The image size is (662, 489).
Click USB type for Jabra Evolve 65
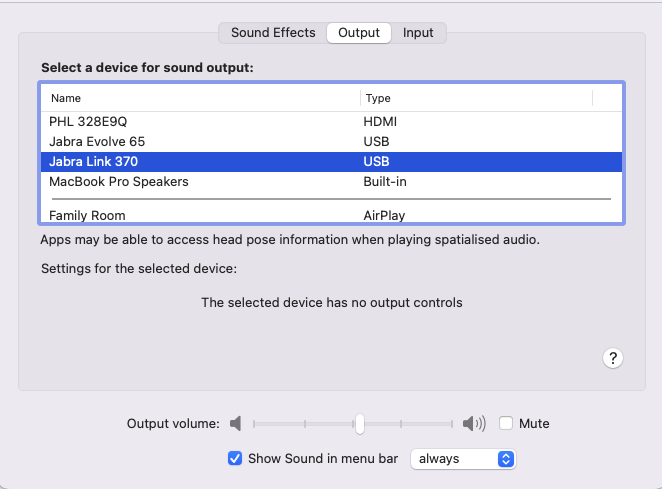(376, 141)
